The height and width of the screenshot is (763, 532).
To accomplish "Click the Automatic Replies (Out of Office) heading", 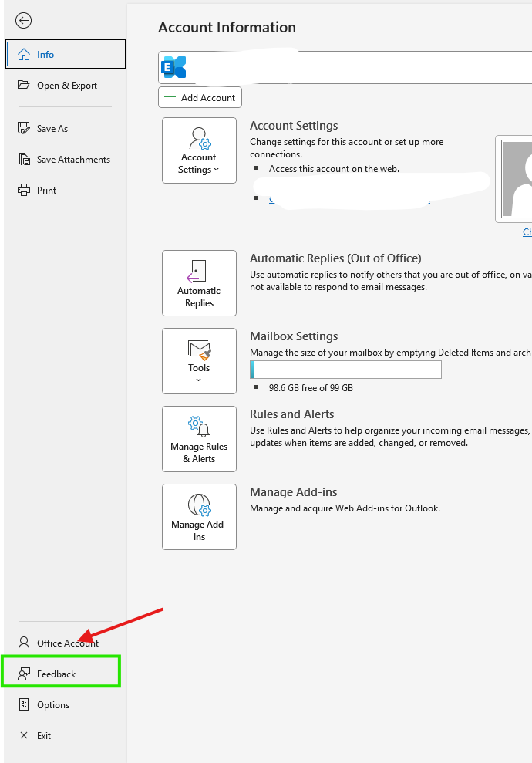I will click(335, 258).
